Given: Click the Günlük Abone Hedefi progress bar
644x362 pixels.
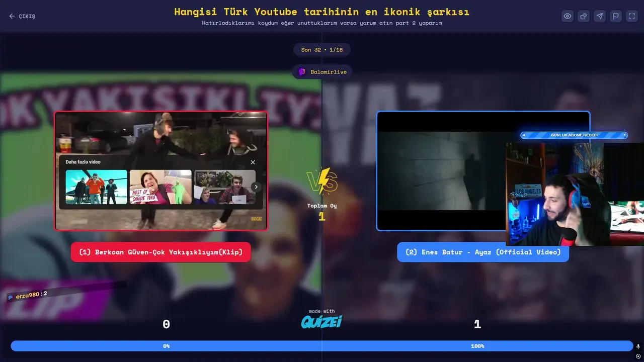Looking at the screenshot, I should pyautogui.click(x=574, y=135).
